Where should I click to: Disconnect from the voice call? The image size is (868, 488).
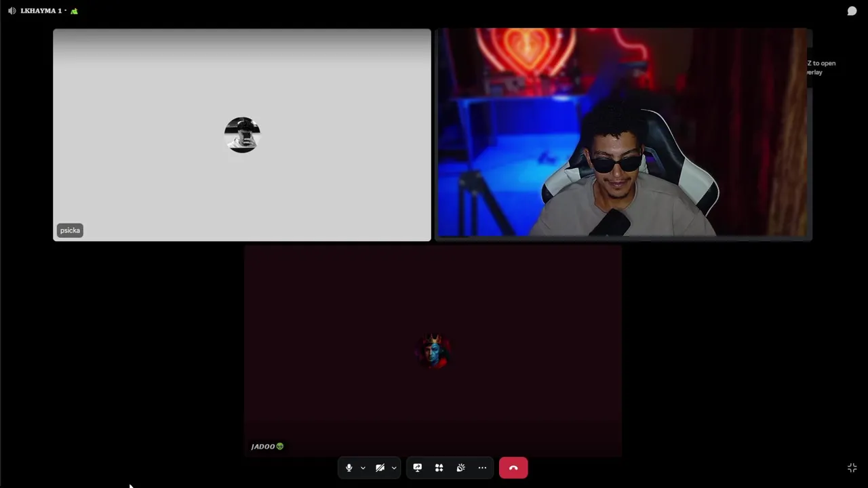click(x=513, y=468)
